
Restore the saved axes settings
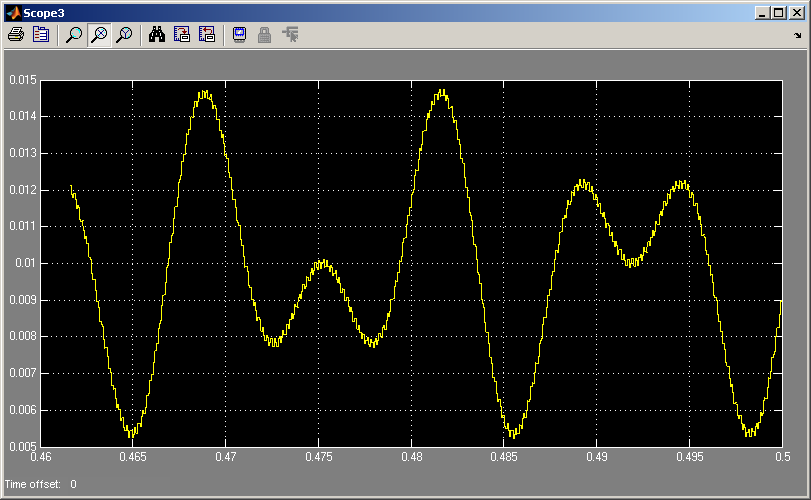tap(207, 35)
